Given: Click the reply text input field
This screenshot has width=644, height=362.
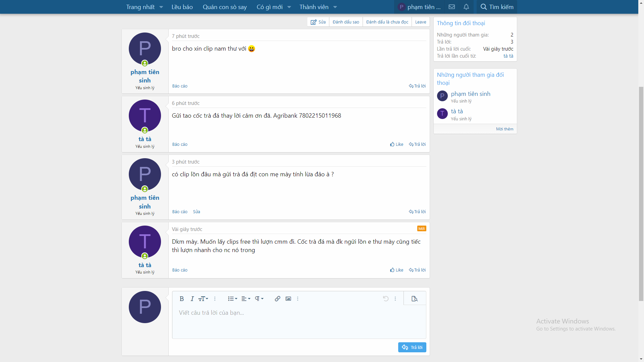Looking at the screenshot, I should (x=299, y=322).
